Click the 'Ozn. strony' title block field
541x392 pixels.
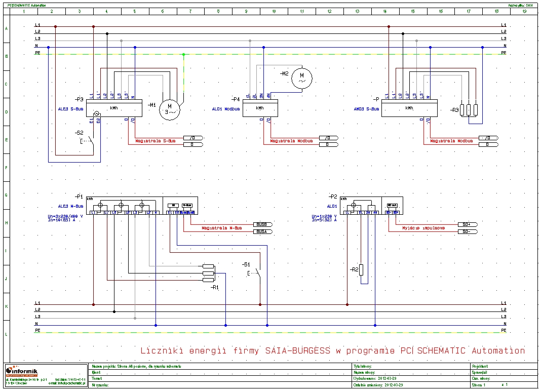[x=503, y=378]
